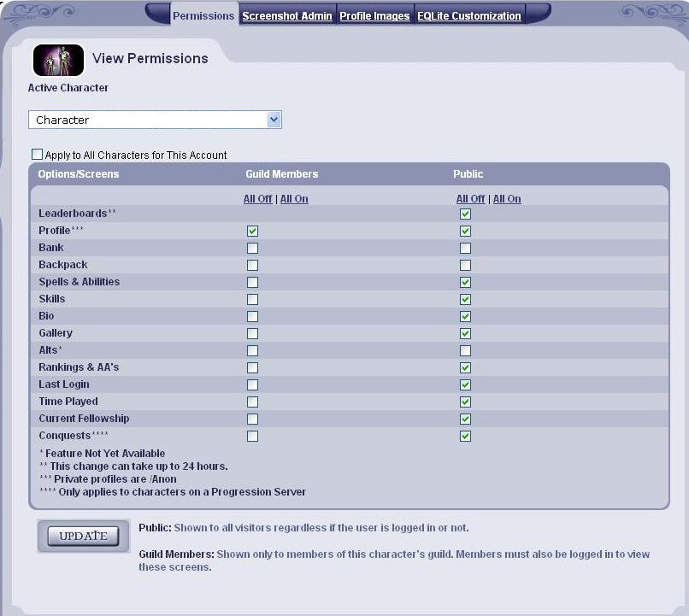The height and width of the screenshot is (616, 689).
Task: Enable Bank for Public
Action: click(465, 248)
